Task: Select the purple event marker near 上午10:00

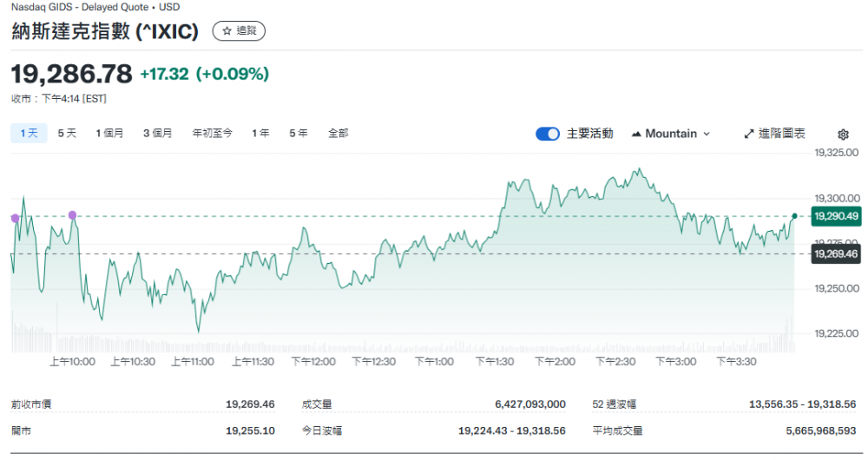Action: click(x=72, y=214)
